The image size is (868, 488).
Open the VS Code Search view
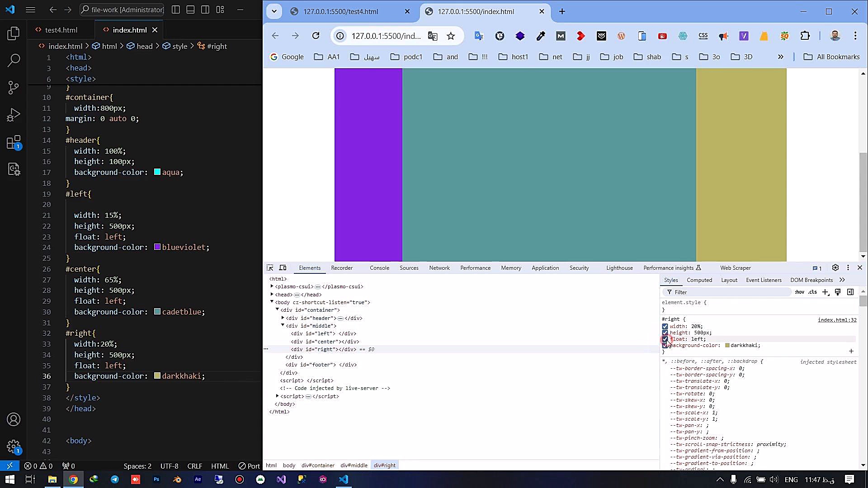pyautogui.click(x=14, y=60)
